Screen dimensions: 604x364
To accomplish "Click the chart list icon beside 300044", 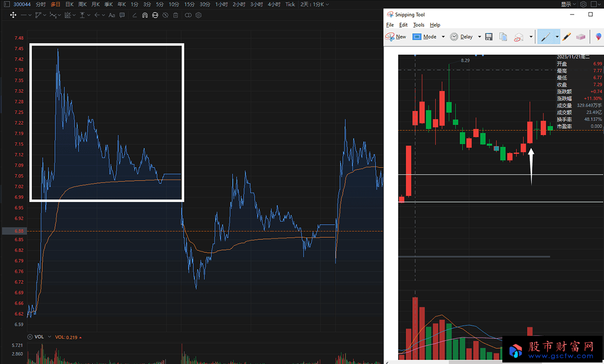I will [x=6, y=4].
